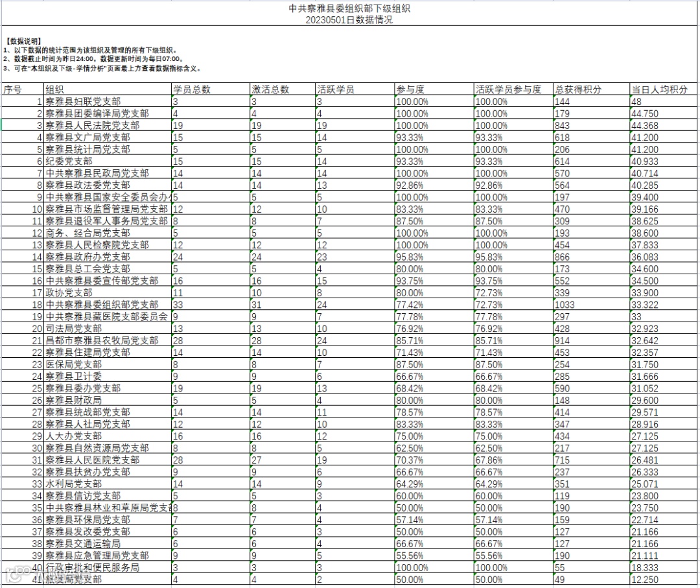Click the 20230501日数据情况 subtitle
The width and height of the screenshot is (700, 588).
349,20
